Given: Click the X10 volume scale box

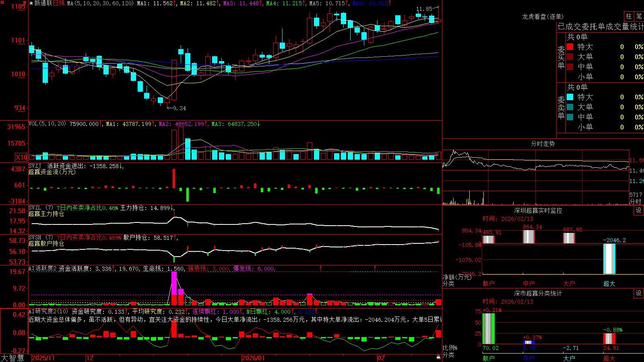Looking at the screenshot, I should point(22,157).
